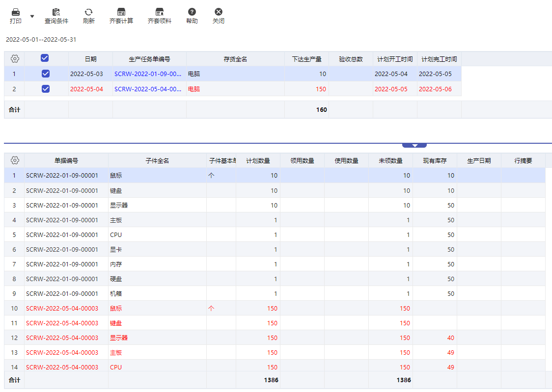Open the print dropdown arrow
The image size is (552, 392).
click(32, 17)
